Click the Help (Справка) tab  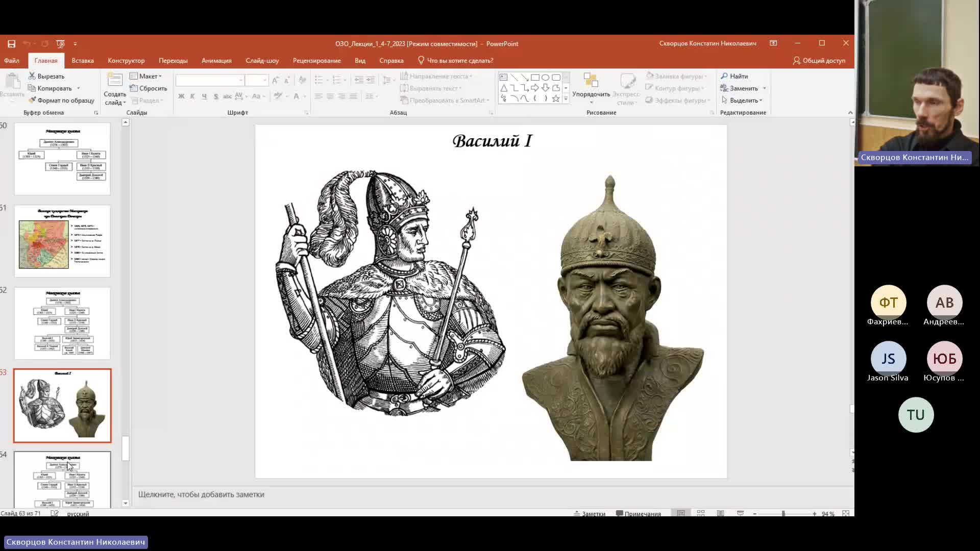391,60
